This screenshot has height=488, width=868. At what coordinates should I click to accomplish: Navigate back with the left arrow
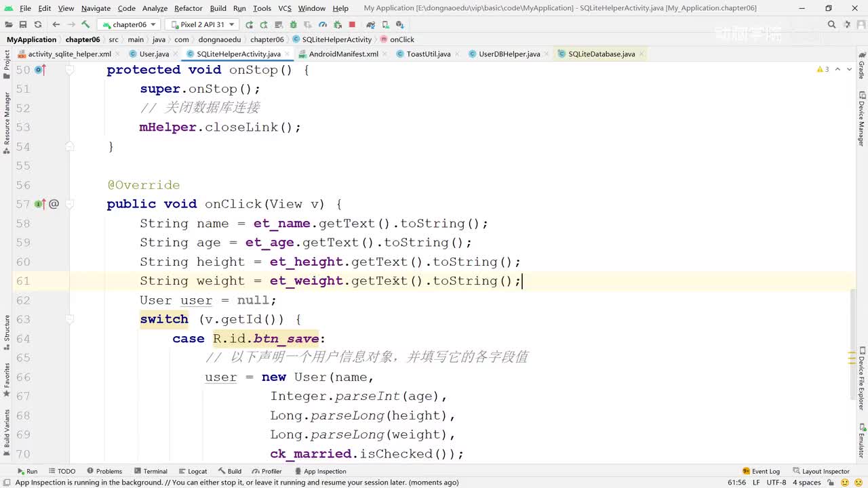[56, 24]
